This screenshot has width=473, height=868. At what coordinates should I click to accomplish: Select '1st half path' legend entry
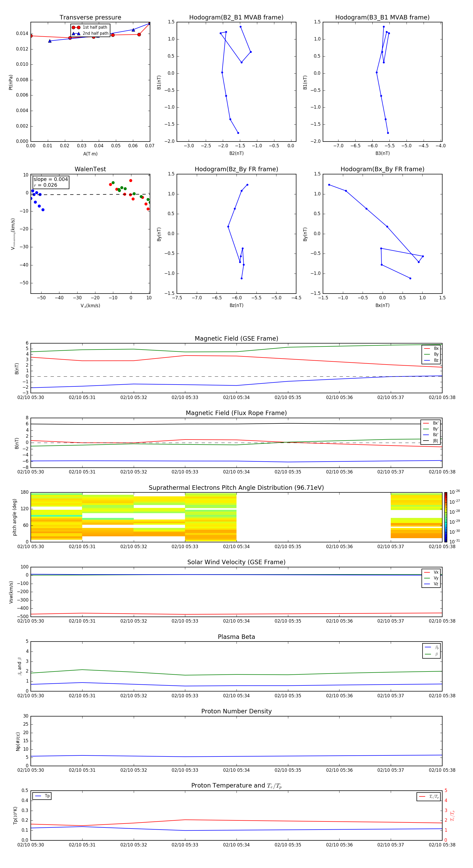[90, 27]
